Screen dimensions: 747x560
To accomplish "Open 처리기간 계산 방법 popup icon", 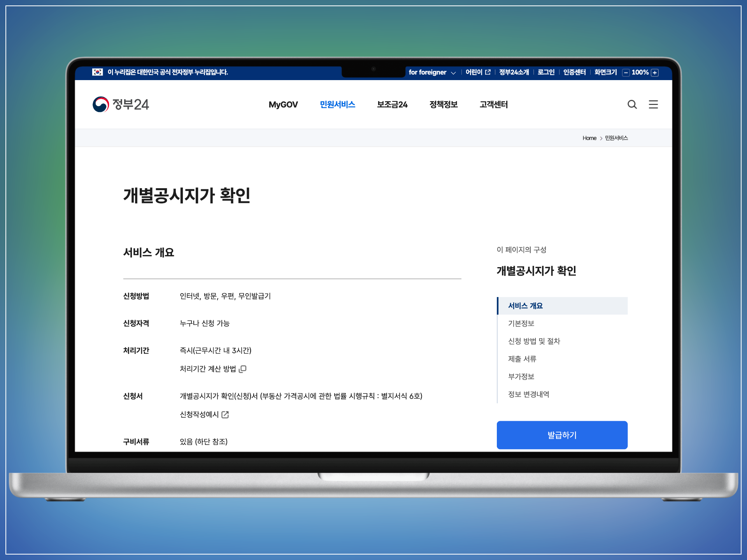I will (243, 369).
